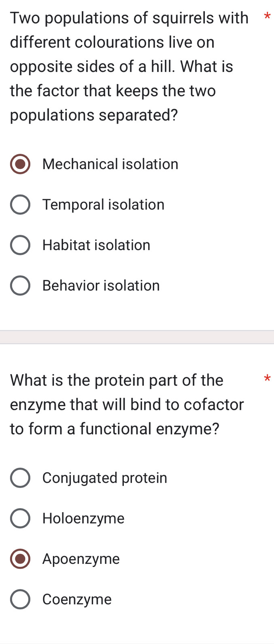Screen dimensions: 274x644
Task: Pick Behavior isolation option
Action: [x=20, y=285]
